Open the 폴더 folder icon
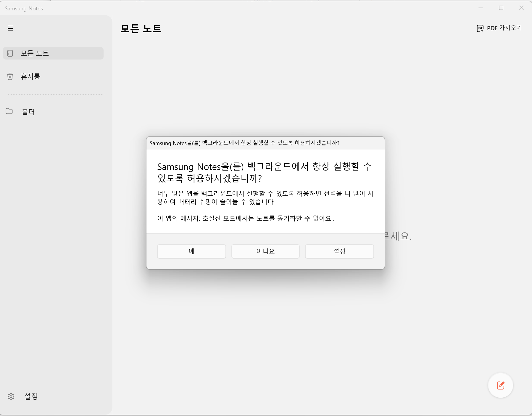This screenshot has height=416, width=532. 9,111
